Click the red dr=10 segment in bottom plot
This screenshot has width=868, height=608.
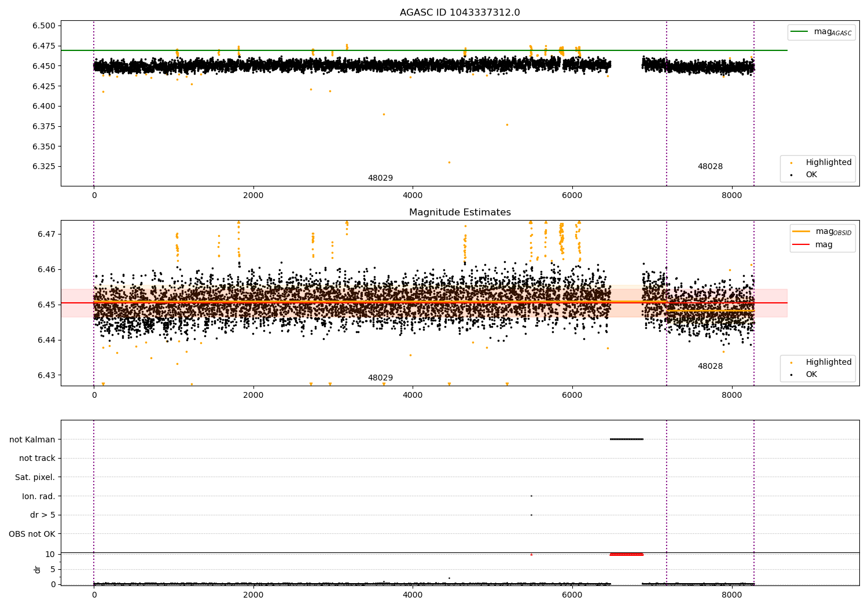(x=626, y=555)
